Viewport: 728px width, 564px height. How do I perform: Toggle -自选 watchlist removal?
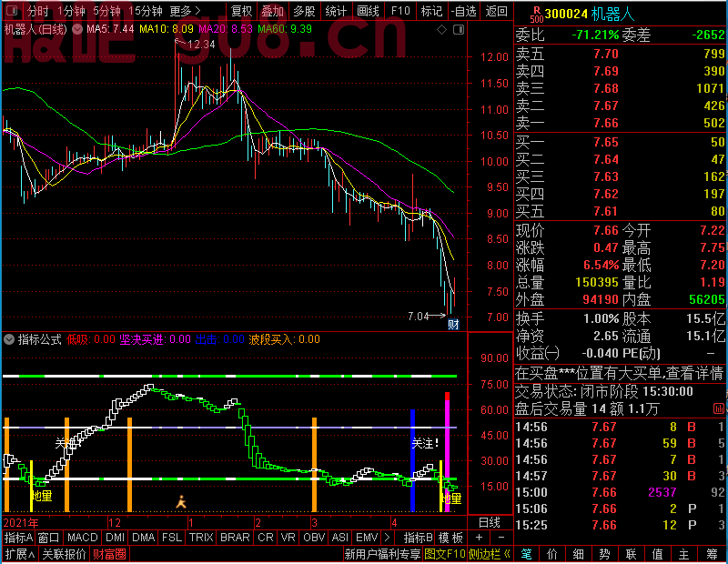point(463,11)
